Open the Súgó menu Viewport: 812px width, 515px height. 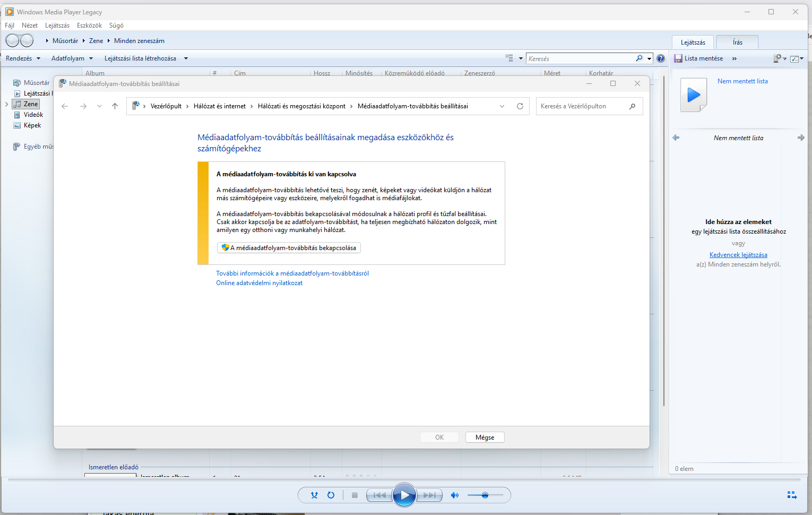(116, 25)
